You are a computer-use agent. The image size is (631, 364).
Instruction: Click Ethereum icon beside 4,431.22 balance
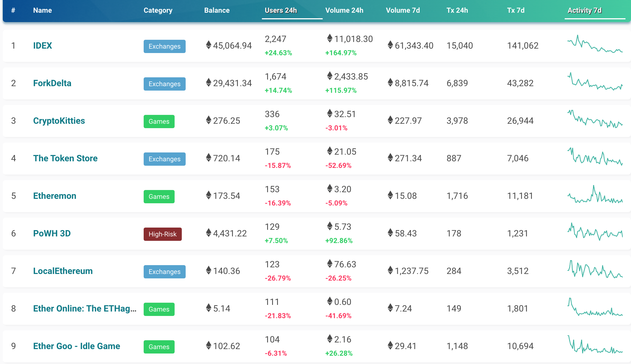pos(209,233)
